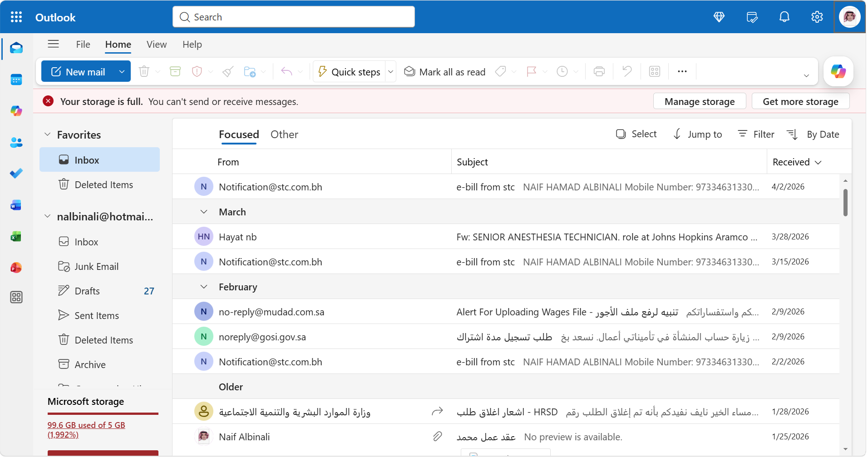Open Mail in the left rail
This screenshot has height=458, width=868.
coord(16,48)
